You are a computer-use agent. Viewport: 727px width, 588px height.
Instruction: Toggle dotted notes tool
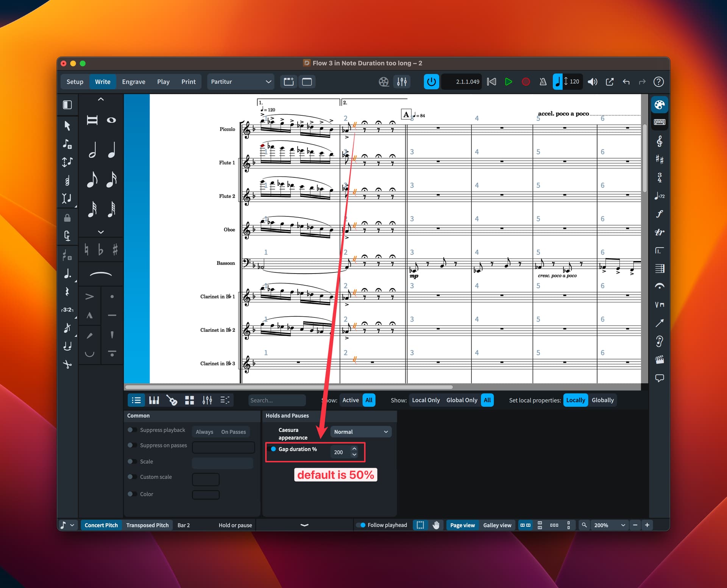click(x=67, y=274)
